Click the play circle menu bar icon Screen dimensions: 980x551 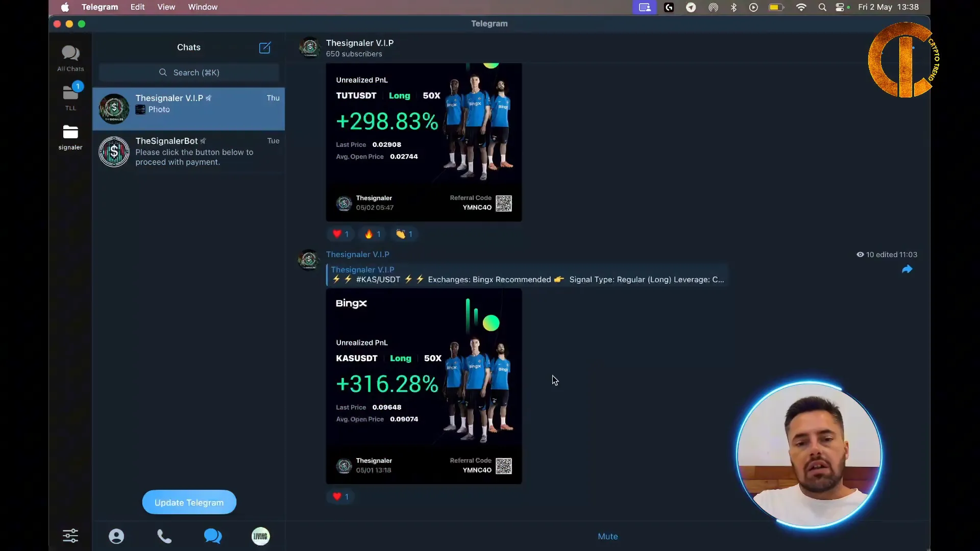pyautogui.click(x=753, y=7)
